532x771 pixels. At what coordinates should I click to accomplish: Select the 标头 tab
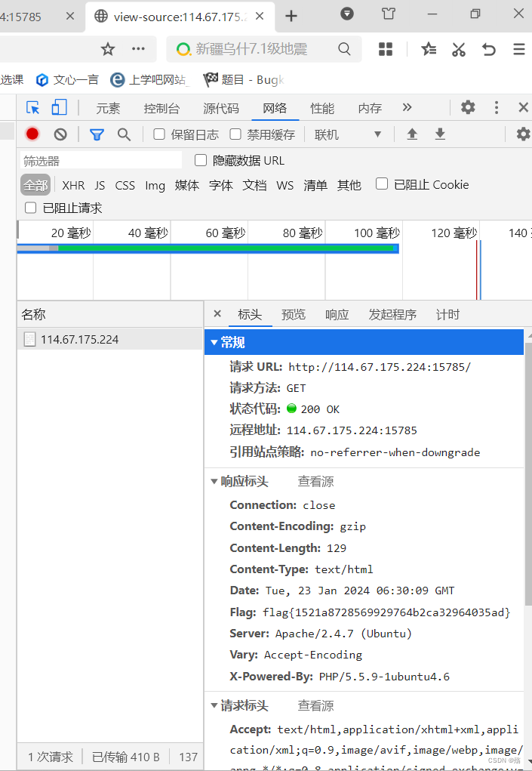point(250,314)
